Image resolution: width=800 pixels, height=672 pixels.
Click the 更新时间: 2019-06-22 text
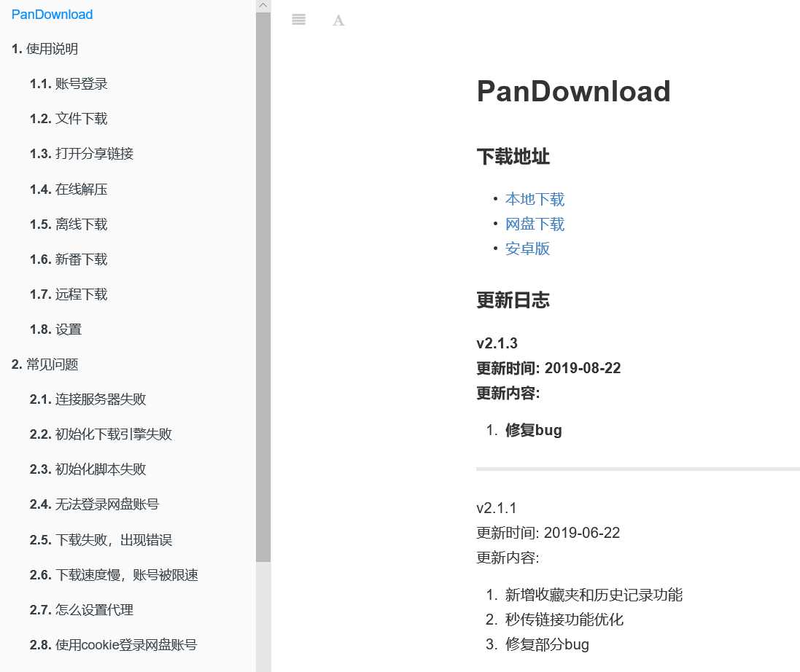coord(548,533)
